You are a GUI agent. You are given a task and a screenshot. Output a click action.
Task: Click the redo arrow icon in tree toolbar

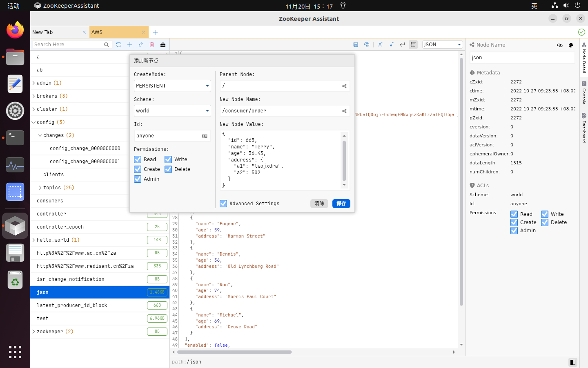(141, 45)
